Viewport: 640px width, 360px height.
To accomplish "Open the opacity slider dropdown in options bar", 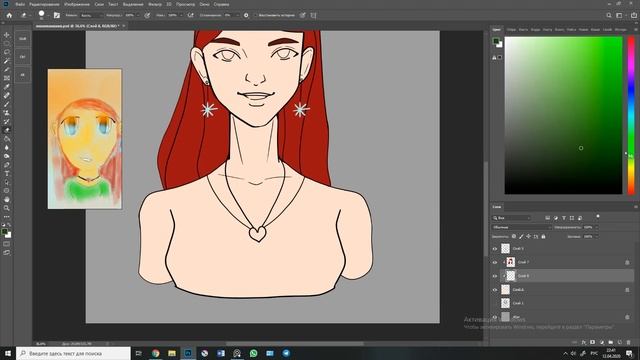I will tap(138, 16).
